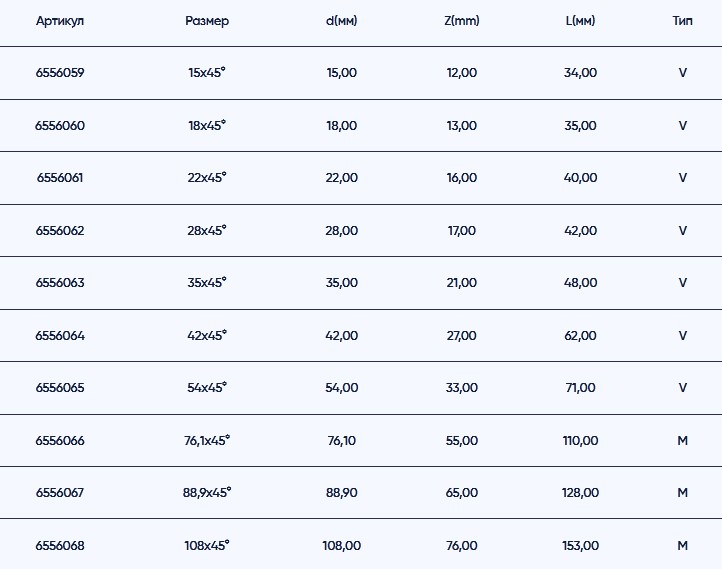Click the L(мм) column header
This screenshot has height=569, width=722.
(580, 21)
